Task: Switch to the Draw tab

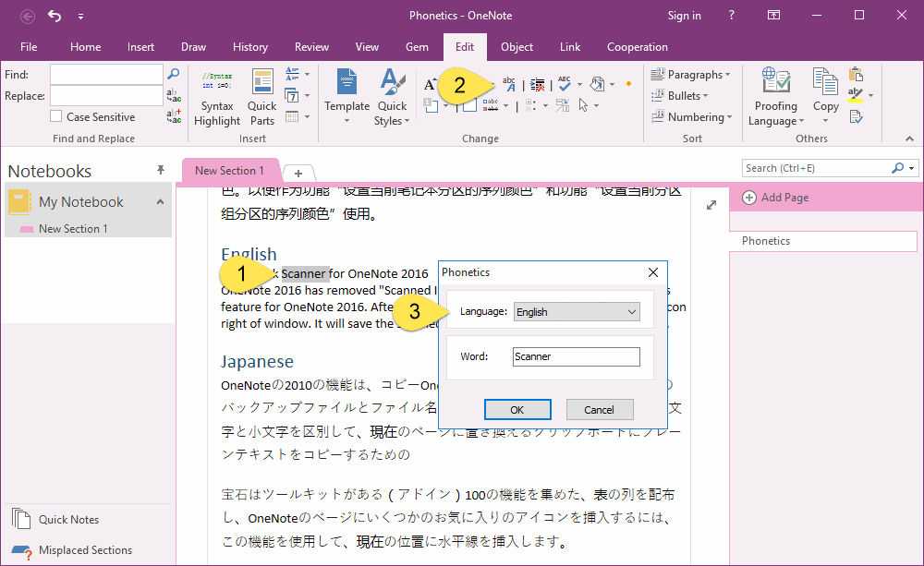Action: (193, 47)
